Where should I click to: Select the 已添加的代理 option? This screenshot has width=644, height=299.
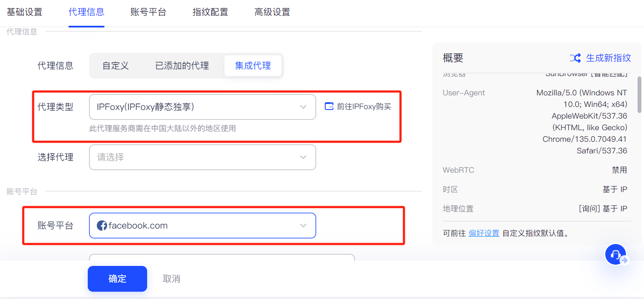(x=182, y=66)
